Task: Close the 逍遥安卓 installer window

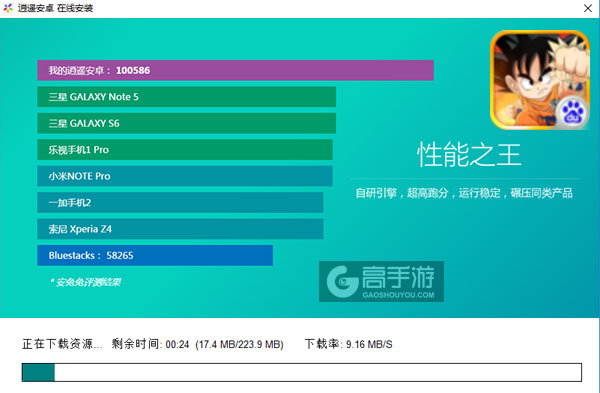Action: [588, 8]
